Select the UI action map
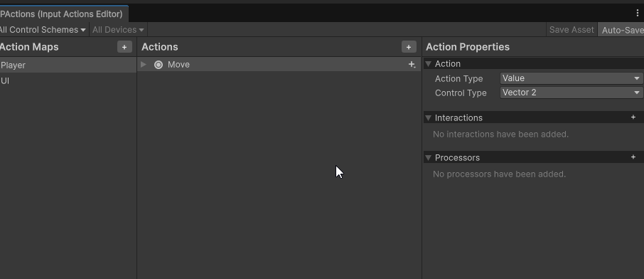The height and width of the screenshot is (279, 644). pyautogui.click(x=68, y=81)
